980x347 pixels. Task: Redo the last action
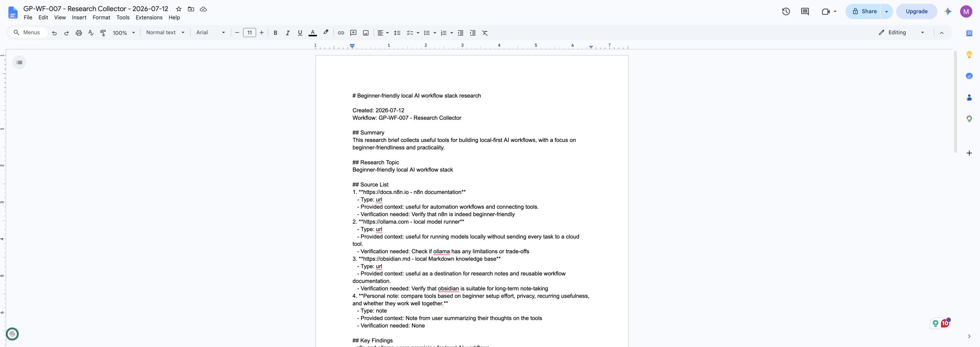[x=67, y=33]
